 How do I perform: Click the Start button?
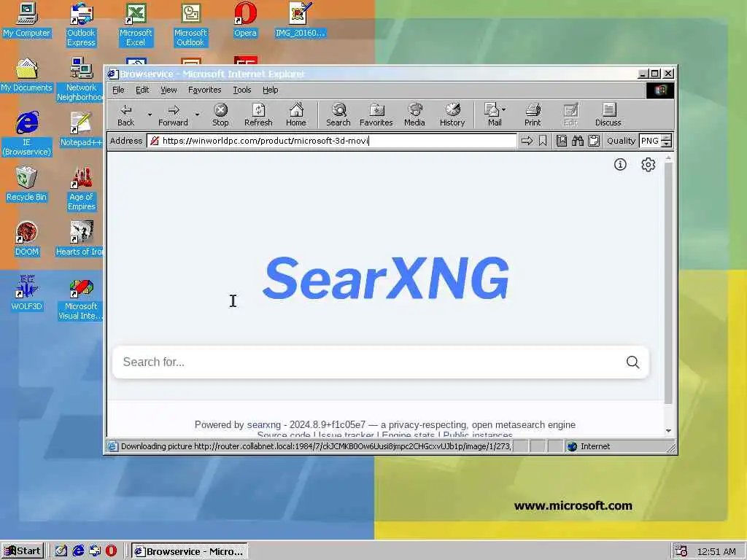click(x=23, y=551)
